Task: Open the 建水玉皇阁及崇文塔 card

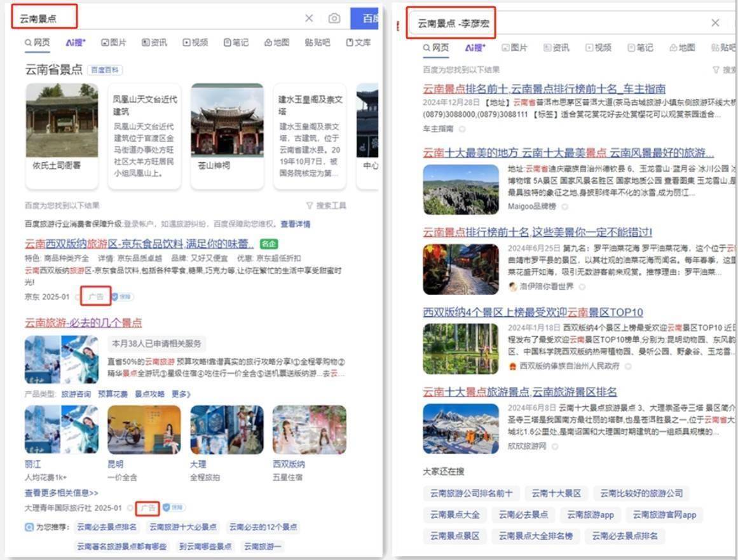Action: (310, 135)
